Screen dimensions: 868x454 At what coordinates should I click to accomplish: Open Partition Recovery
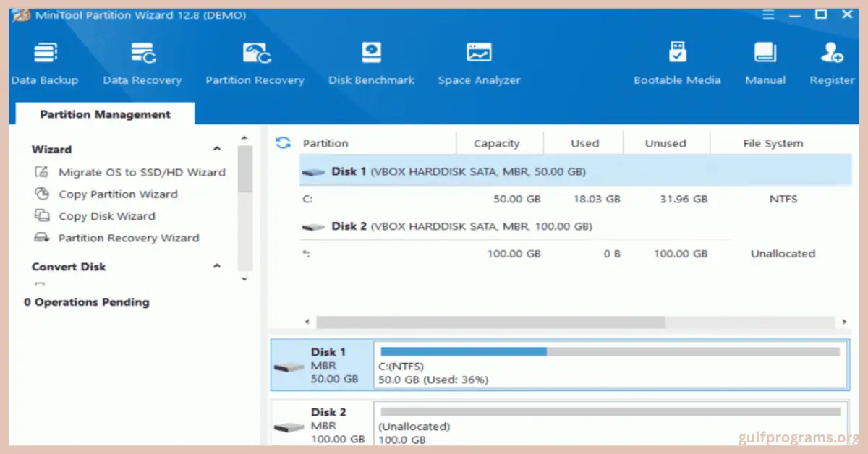pyautogui.click(x=255, y=61)
